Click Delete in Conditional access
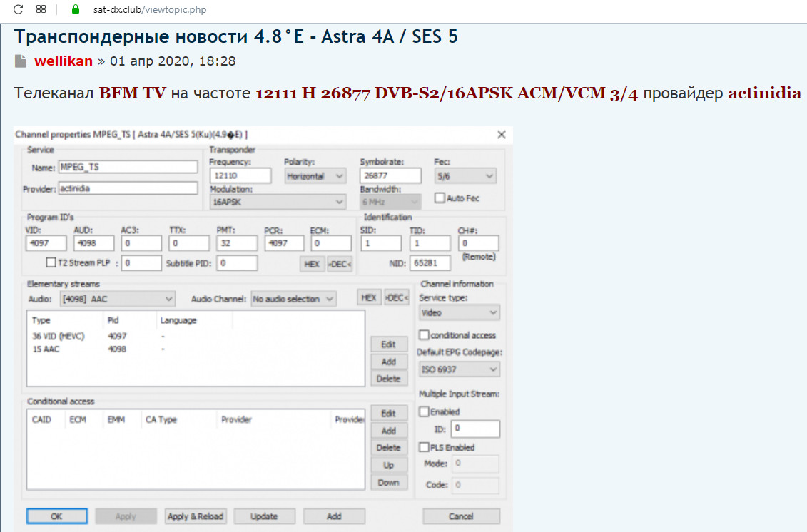 [x=389, y=448]
